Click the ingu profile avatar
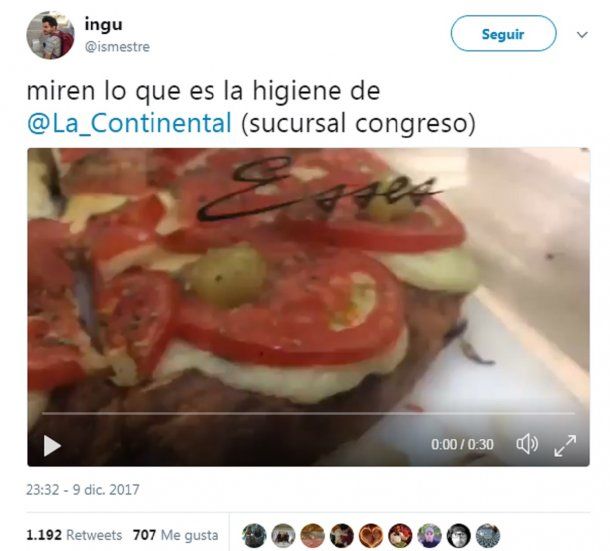Screen dimensions: 610x551 coord(50,35)
